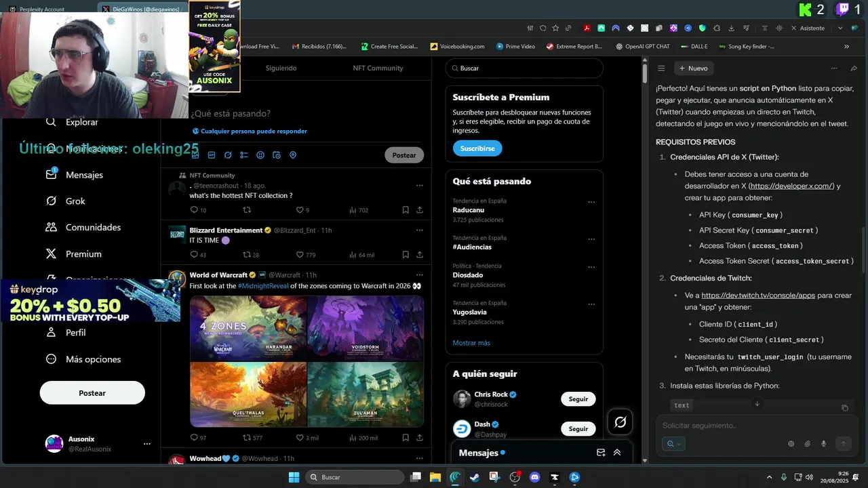The height and width of the screenshot is (488, 868).
Task: Open the browser toolbar dropdown chevron
Action: 840,28
